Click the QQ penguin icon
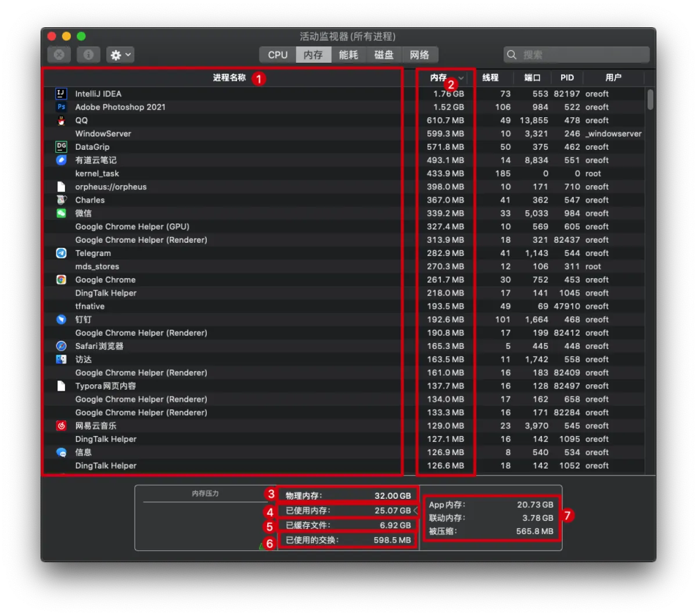This screenshot has width=697, height=616. pos(61,120)
